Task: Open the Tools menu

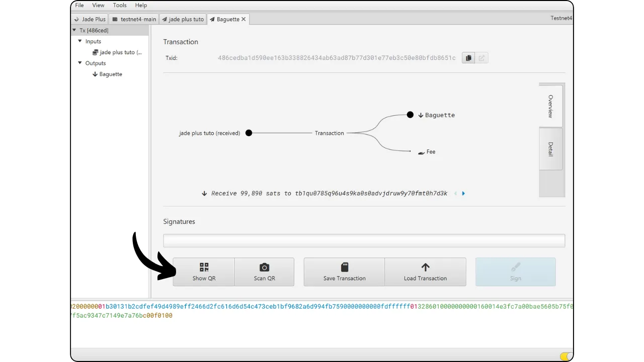Action: click(x=120, y=5)
